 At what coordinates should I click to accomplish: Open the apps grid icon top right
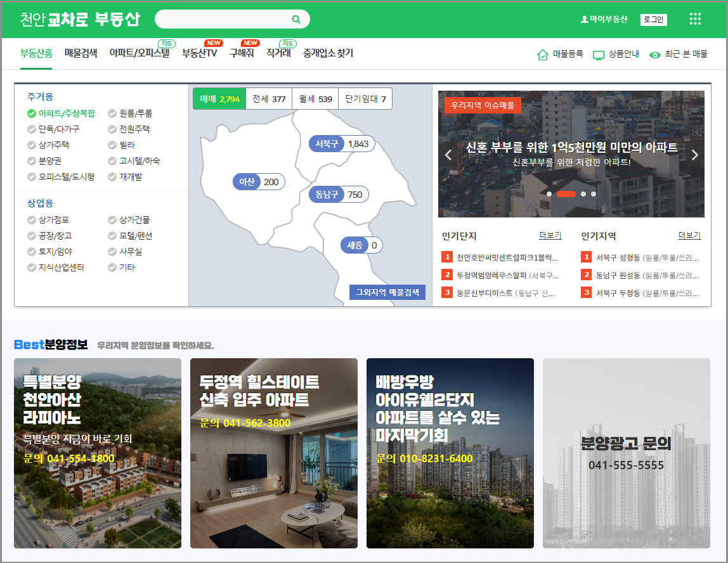tap(695, 19)
